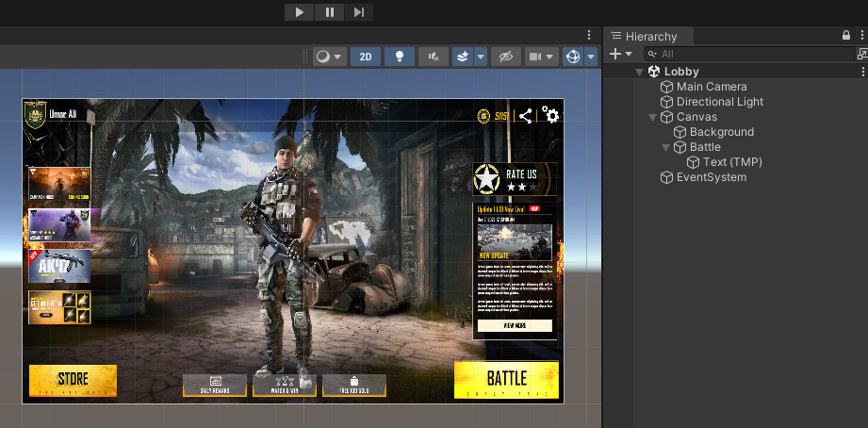Click the cube icon beside Text (TMP)

point(693,162)
